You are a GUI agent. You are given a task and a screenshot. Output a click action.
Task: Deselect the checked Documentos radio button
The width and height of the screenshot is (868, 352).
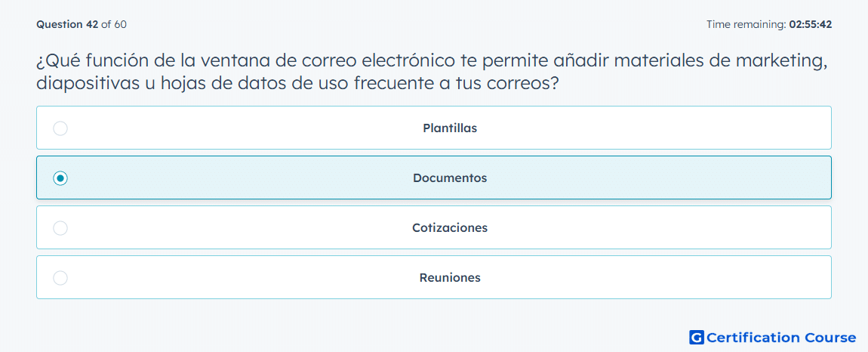60,178
